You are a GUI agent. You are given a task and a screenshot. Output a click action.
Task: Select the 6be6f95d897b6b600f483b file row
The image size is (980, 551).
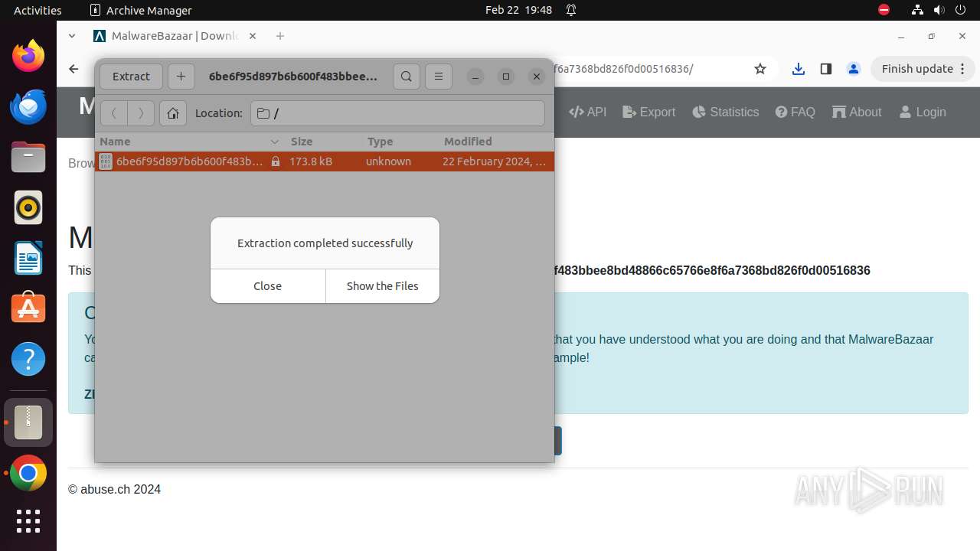[325, 161]
